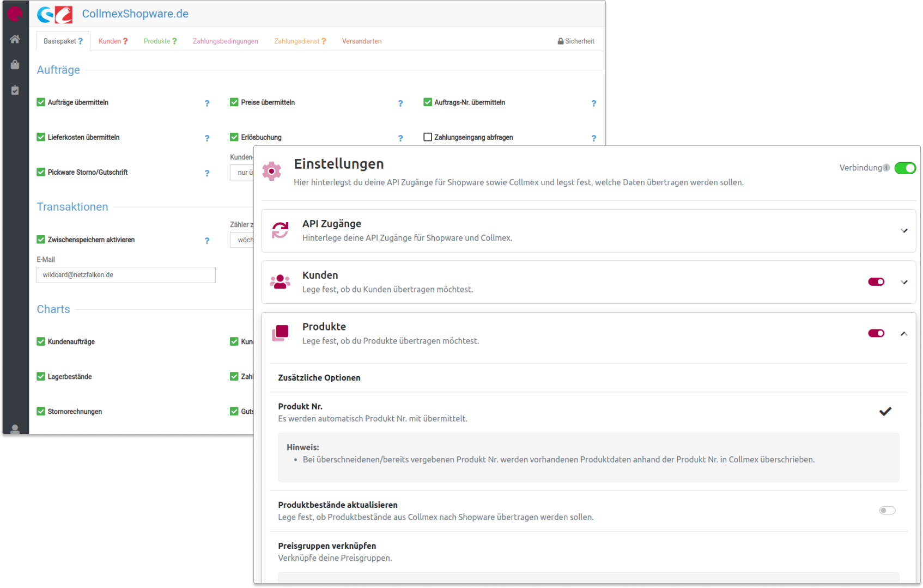The height and width of the screenshot is (588, 923).
Task: Open the Basispaket tab
Action: [63, 41]
